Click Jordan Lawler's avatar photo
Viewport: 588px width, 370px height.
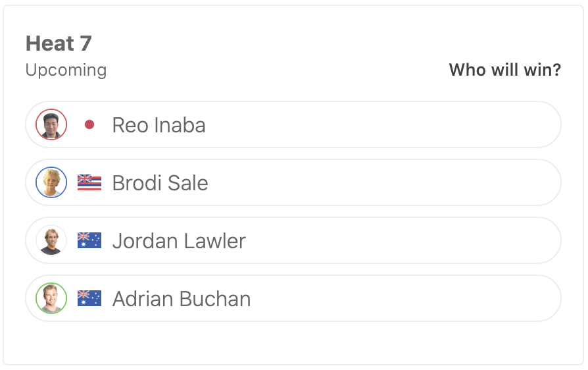point(51,240)
